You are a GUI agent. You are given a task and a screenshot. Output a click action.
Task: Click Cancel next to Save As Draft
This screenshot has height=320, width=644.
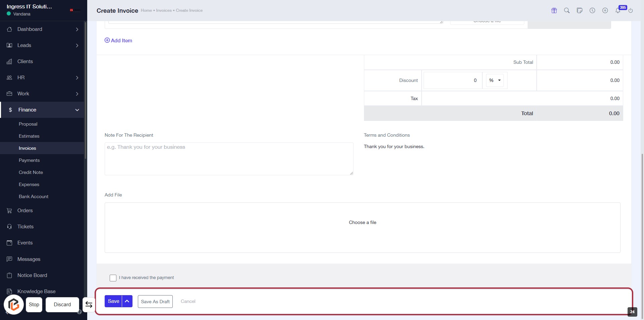click(188, 301)
